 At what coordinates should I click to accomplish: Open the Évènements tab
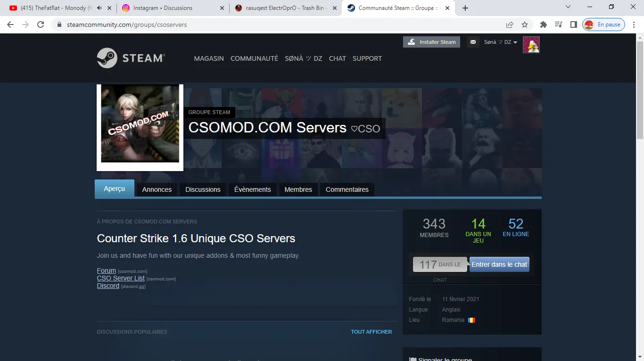click(253, 189)
